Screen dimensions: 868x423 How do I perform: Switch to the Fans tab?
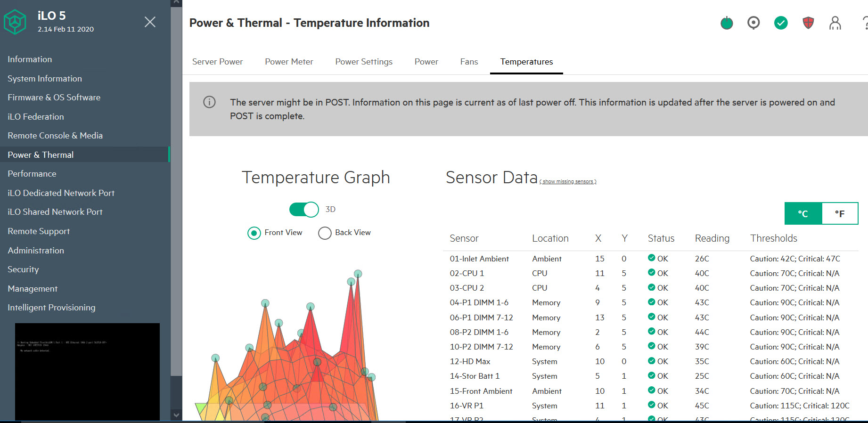[469, 62]
